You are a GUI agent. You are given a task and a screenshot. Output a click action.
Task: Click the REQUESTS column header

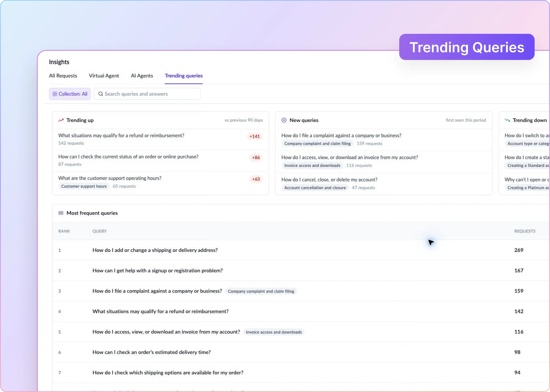pyautogui.click(x=525, y=231)
